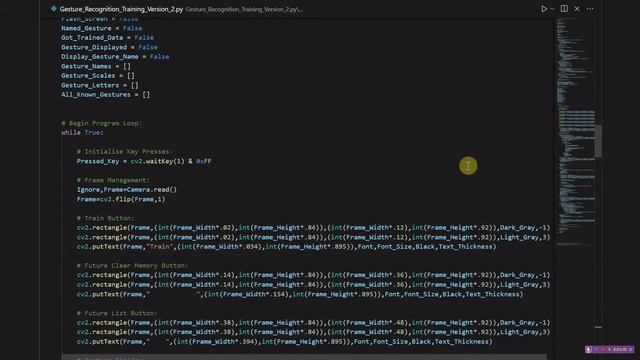Click the Pressed_Key variable name

click(x=98, y=161)
